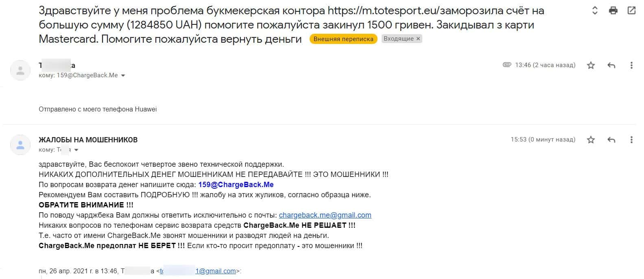Reply to the first 13:46 message
Image resolution: width=644 pixels, height=279 pixels.
(611, 65)
